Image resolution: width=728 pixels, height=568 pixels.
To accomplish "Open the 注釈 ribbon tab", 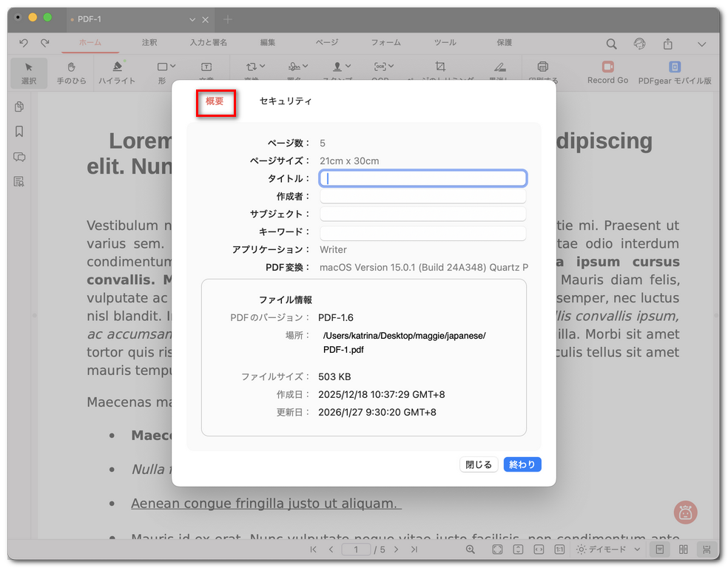I will click(x=149, y=43).
